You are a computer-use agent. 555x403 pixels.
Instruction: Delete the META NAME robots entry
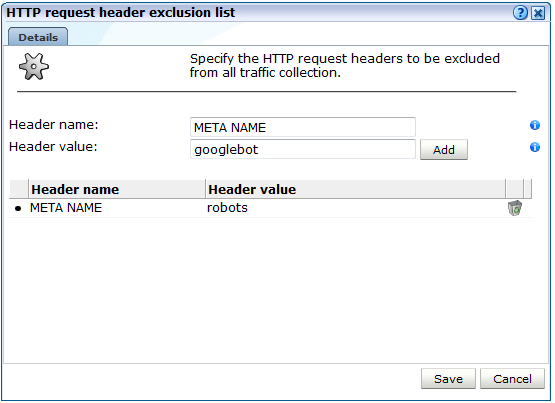515,208
